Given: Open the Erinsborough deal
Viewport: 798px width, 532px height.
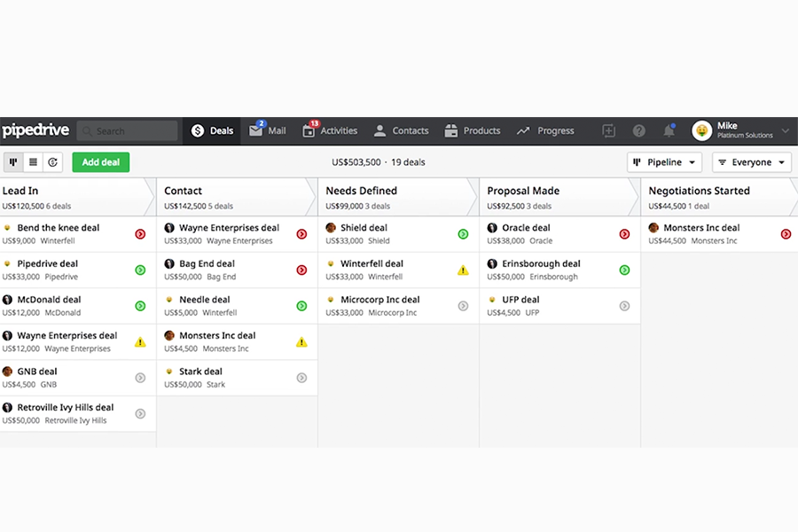Looking at the screenshot, I should pos(559,270).
